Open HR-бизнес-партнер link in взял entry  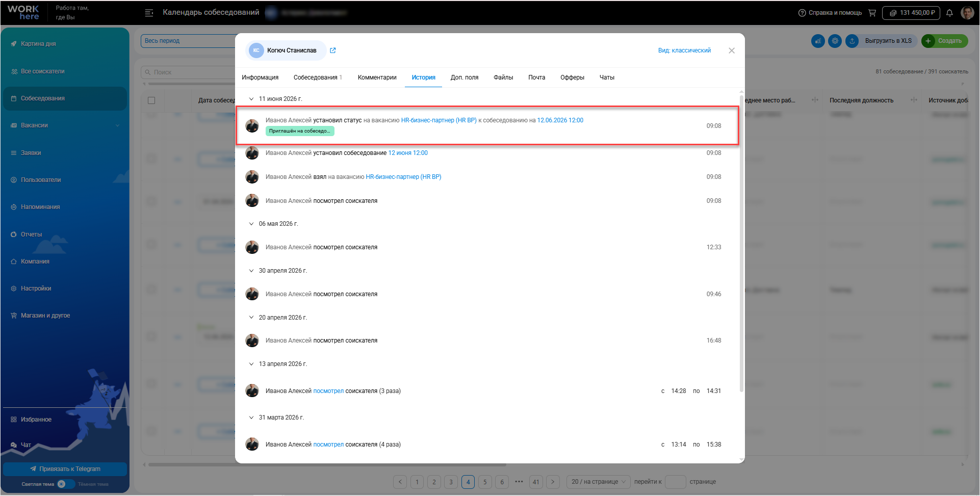coord(403,177)
